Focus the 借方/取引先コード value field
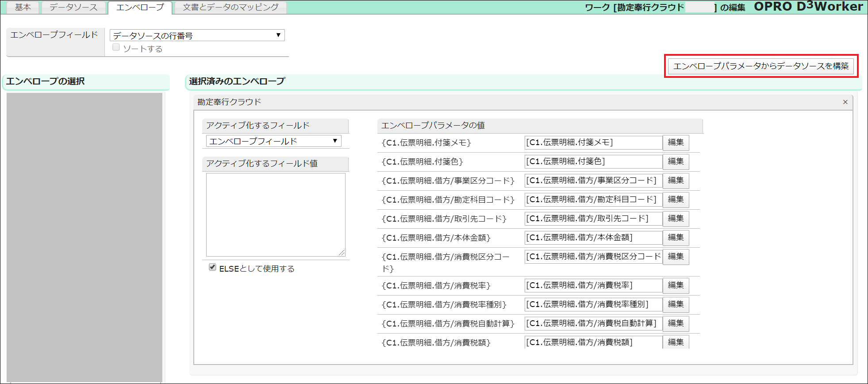The width and height of the screenshot is (868, 384). tap(593, 219)
